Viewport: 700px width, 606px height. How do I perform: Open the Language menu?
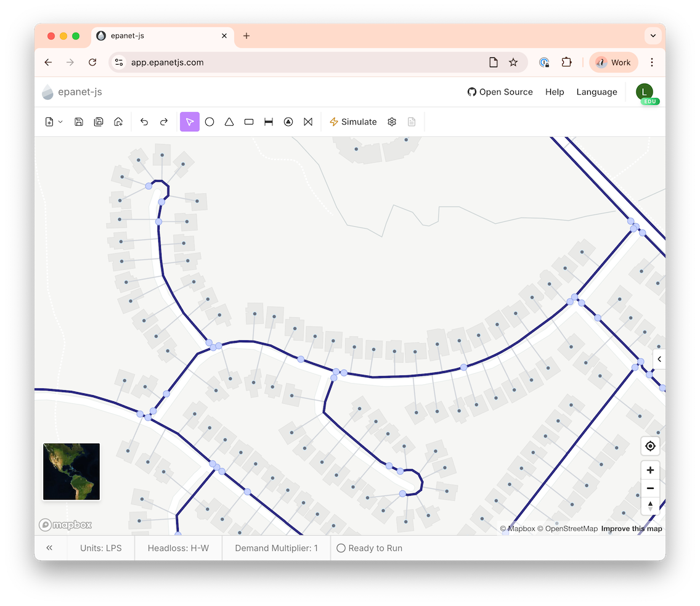(596, 92)
